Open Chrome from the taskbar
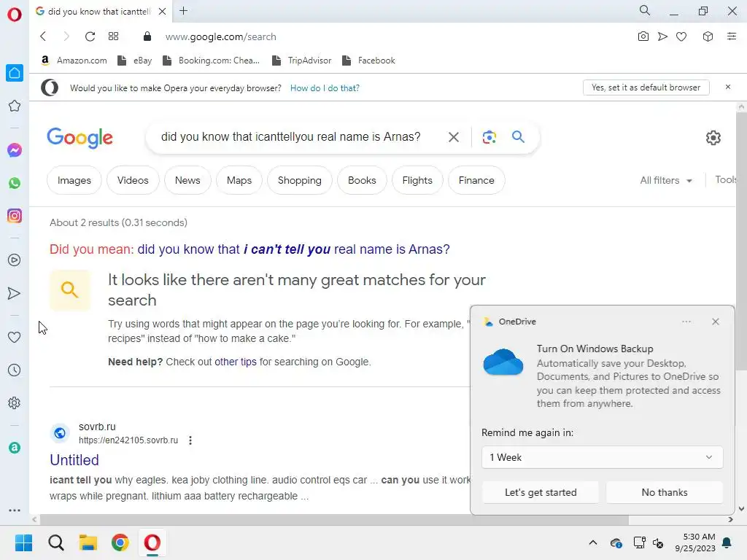The image size is (747, 560). [120, 542]
